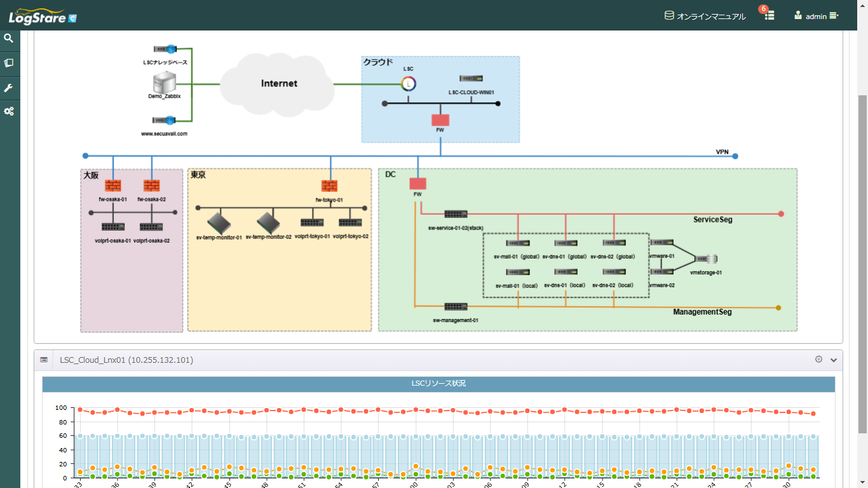Click the sw-service-01-02 switch icon
The image size is (868, 488).
[456, 214]
